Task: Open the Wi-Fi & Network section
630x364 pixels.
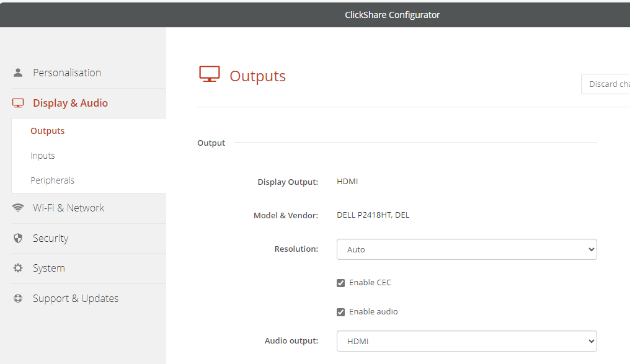Action: (x=68, y=208)
